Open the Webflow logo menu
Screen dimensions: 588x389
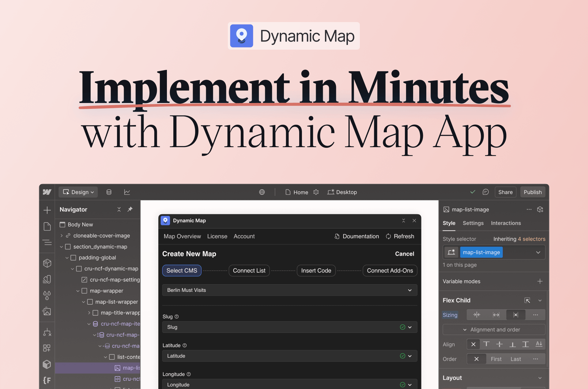pos(47,192)
